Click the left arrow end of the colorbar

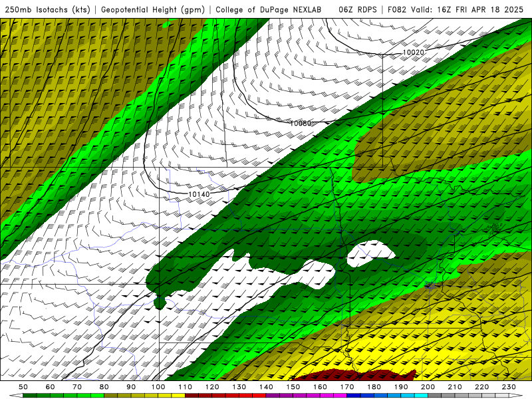point(16,396)
